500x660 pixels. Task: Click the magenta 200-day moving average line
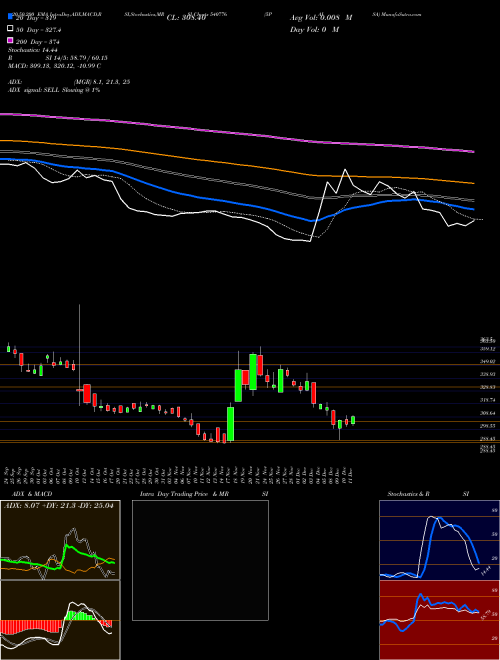coord(236,131)
